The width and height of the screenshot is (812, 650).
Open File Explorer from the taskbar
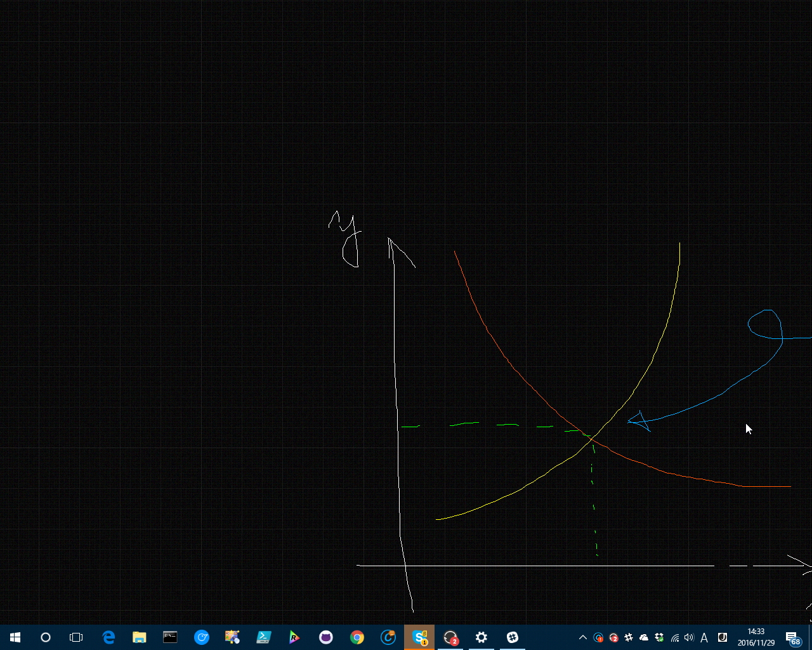coord(140,637)
